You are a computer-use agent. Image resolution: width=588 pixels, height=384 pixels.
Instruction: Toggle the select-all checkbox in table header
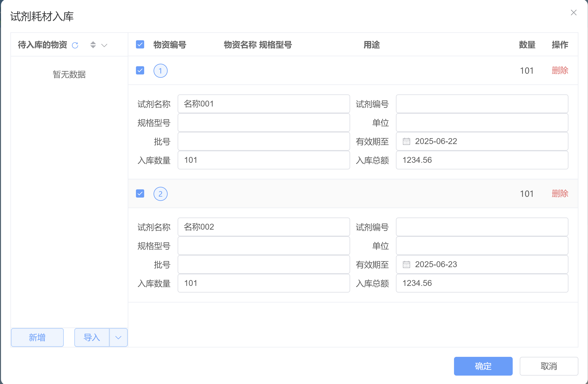click(140, 45)
